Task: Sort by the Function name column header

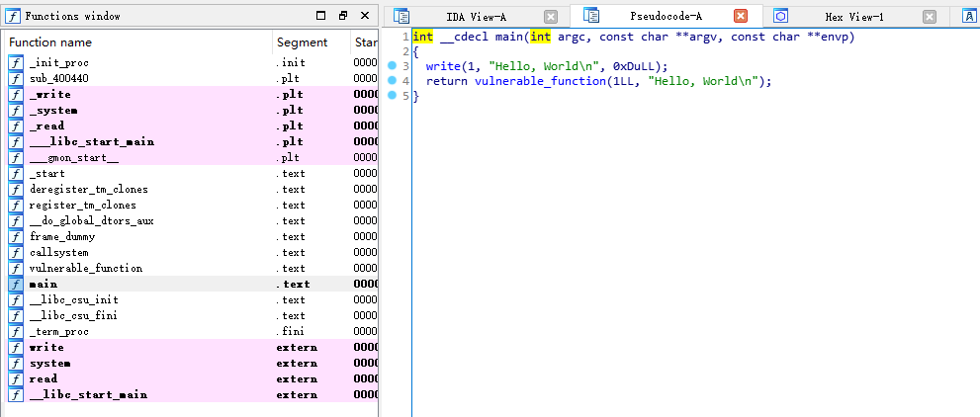Action: tap(138, 42)
